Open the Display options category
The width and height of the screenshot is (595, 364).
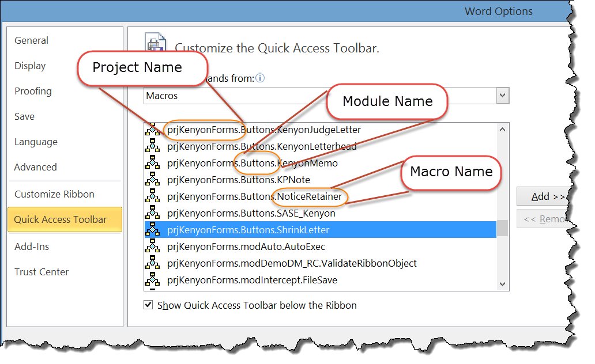click(30, 66)
